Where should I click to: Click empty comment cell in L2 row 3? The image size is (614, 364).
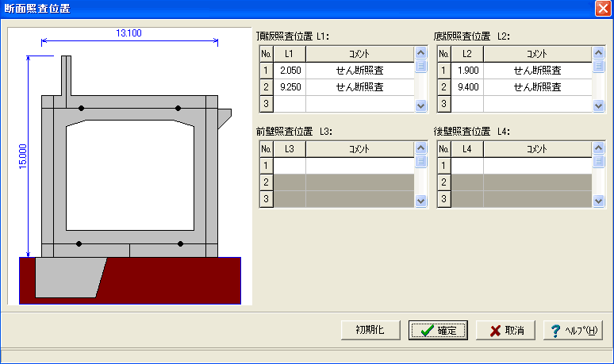tap(538, 104)
